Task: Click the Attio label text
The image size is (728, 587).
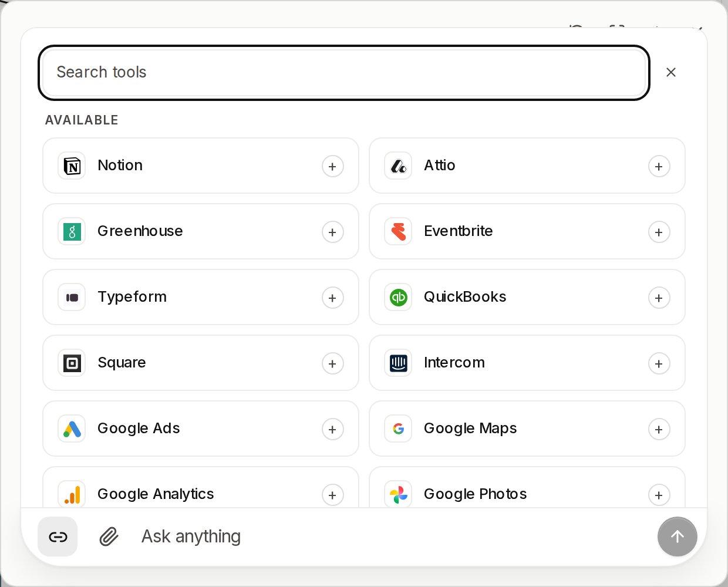Action: [x=440, y=166]
